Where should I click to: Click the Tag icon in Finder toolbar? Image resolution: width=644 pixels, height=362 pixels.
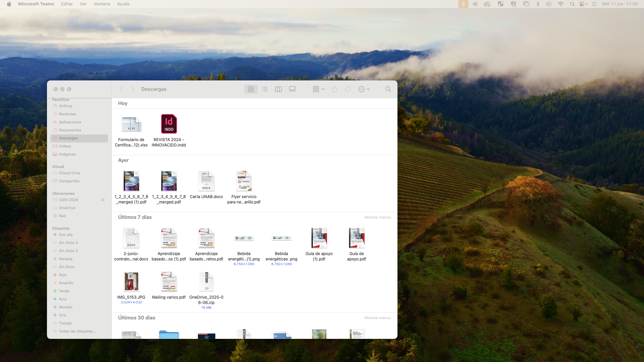pyautogui.click(x=348, y=89)
